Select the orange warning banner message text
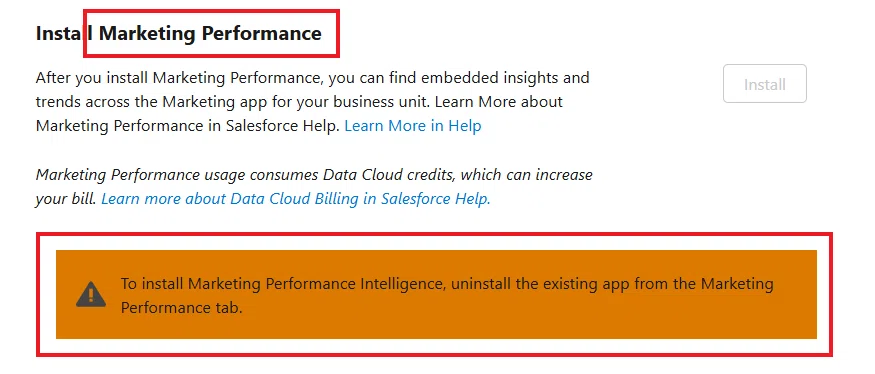 click(447, 296)
